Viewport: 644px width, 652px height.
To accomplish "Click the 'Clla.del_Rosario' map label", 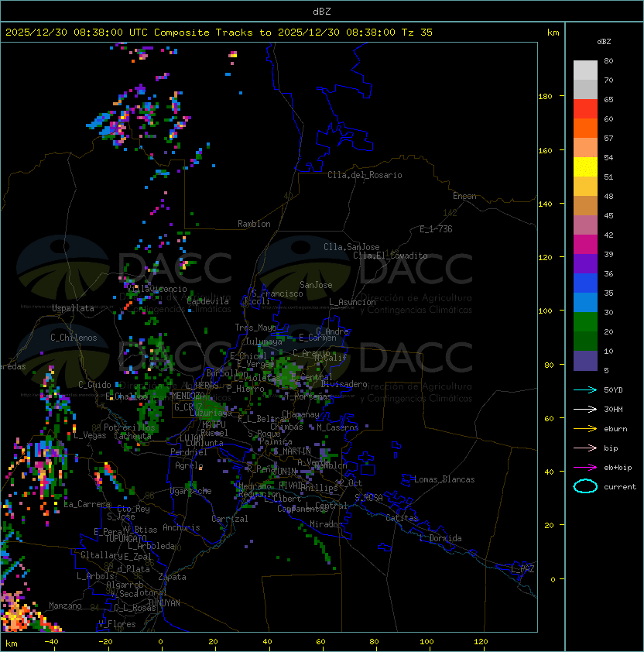I will click(x=365, y=175).
